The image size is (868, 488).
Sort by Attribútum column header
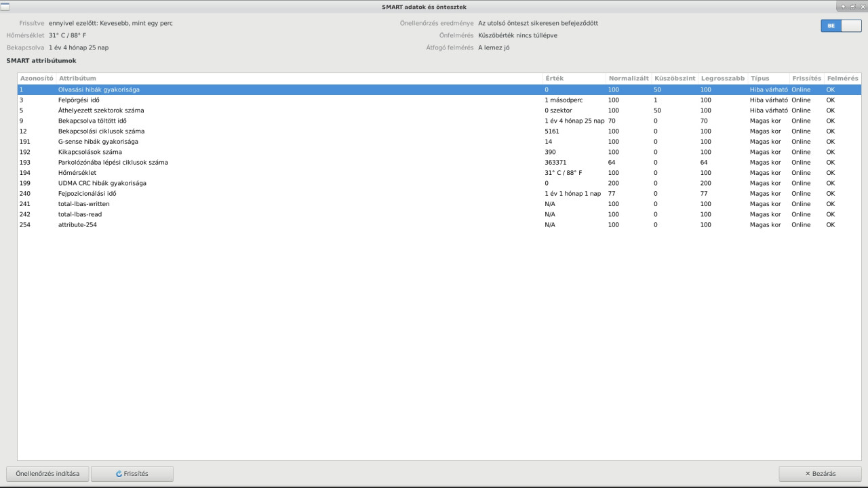pos(299,79)
